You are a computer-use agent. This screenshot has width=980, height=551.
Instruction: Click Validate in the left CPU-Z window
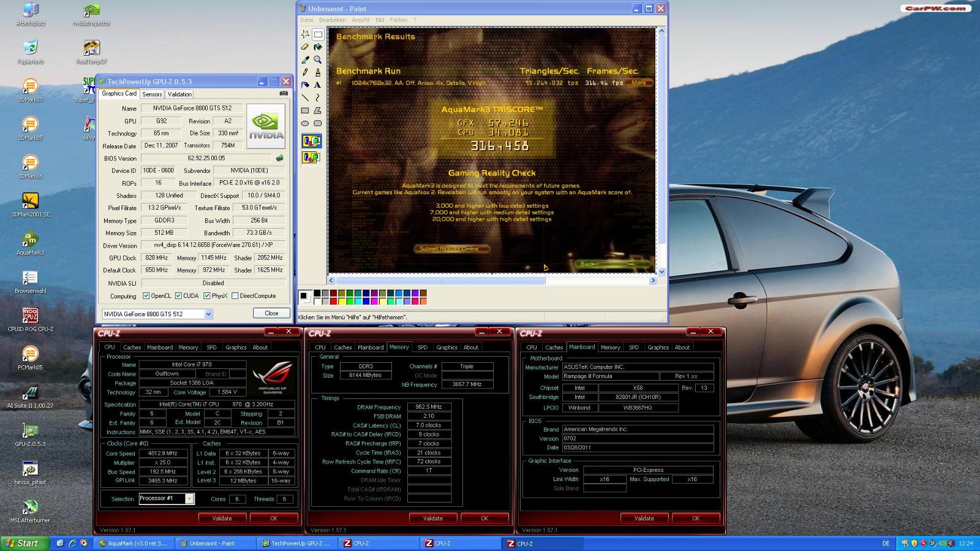222,519
